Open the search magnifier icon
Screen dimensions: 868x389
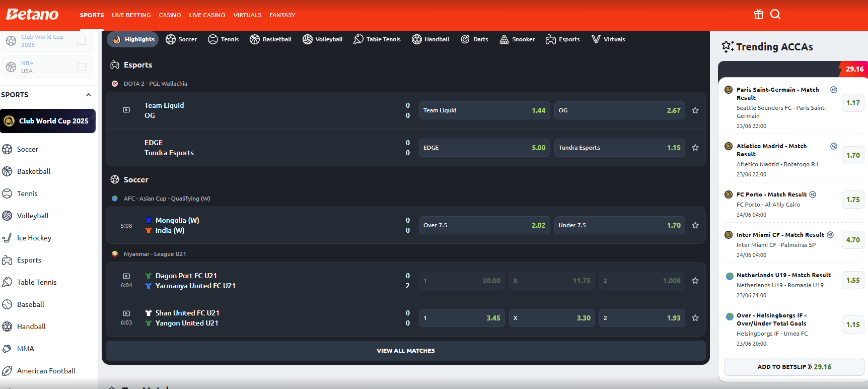(x=775, y=15)
